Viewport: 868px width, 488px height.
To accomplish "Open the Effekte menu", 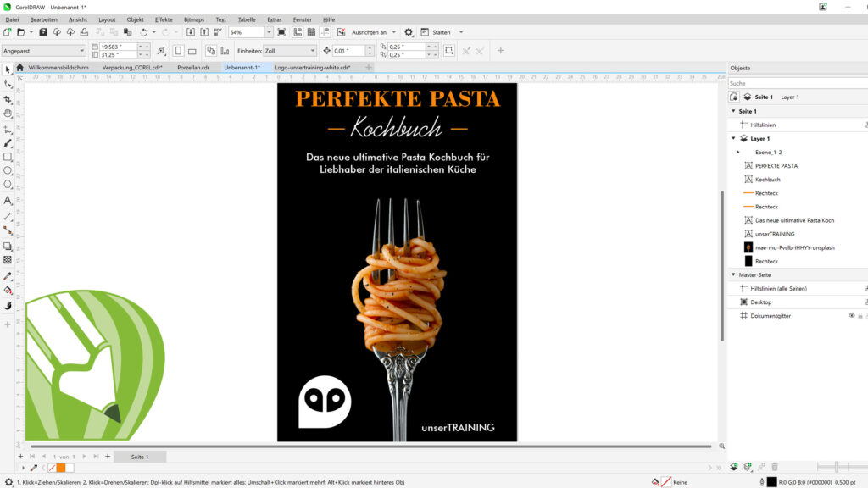I will [164, 19].
